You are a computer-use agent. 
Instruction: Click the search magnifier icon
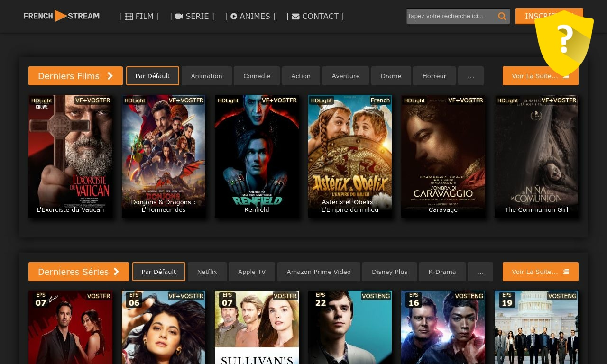coord(502,16)
